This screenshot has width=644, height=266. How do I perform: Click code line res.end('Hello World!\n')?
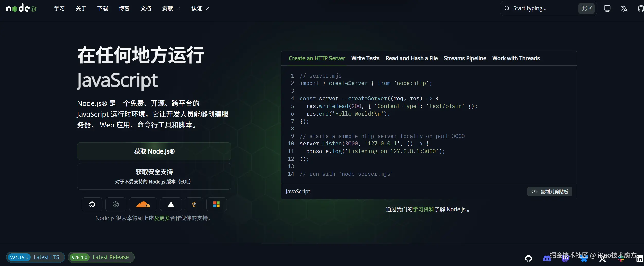pyautogui.click(x=348, y=114)
